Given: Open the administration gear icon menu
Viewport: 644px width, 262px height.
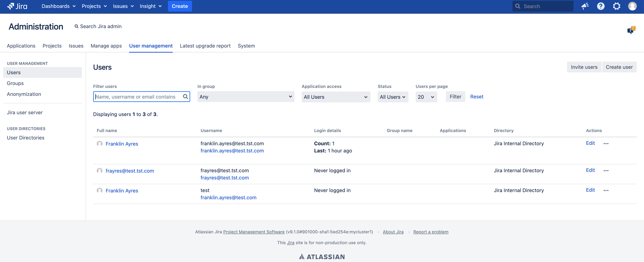Looking at the screenshot, I should click(616, 6).
